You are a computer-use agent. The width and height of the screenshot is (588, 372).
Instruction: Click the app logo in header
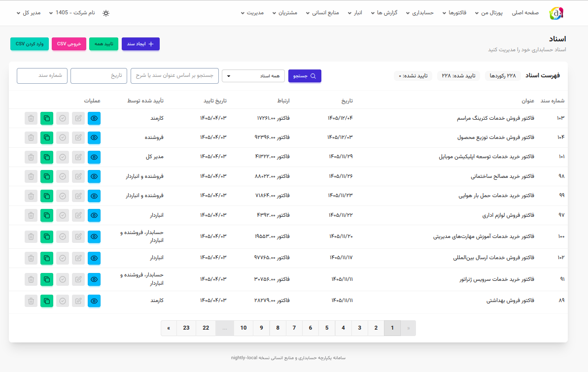point(556,13)
